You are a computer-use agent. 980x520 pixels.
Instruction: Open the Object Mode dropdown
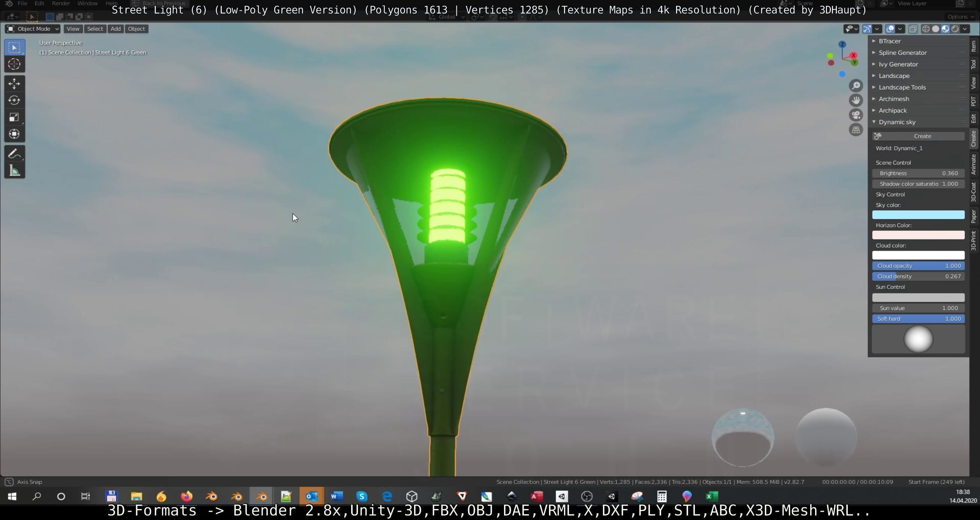tap(33, 29)
